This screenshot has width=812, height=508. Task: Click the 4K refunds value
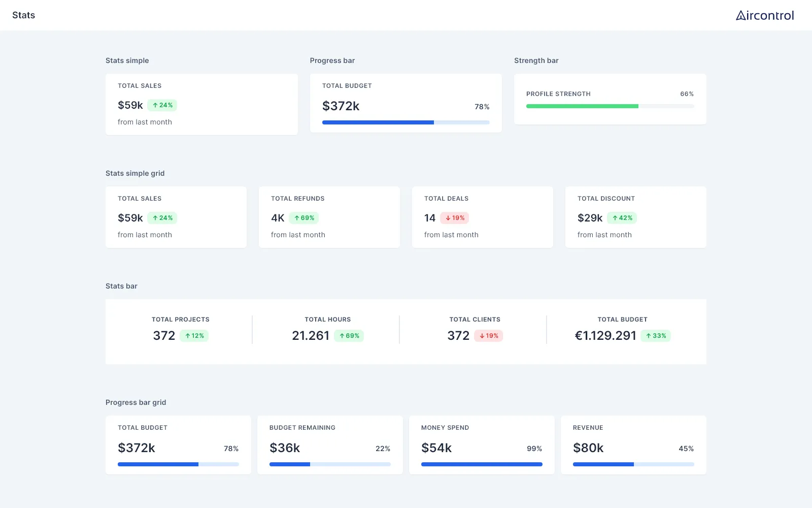click(278, 218)
